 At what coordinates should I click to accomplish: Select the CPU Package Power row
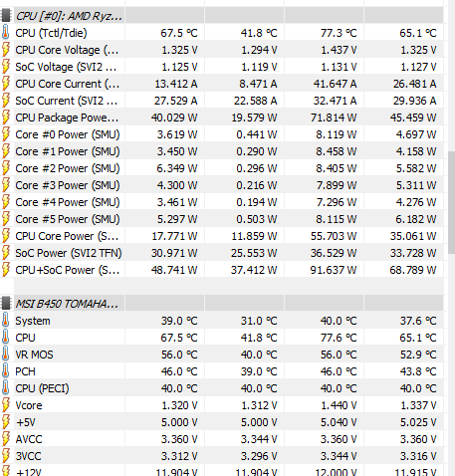point(222,118)
